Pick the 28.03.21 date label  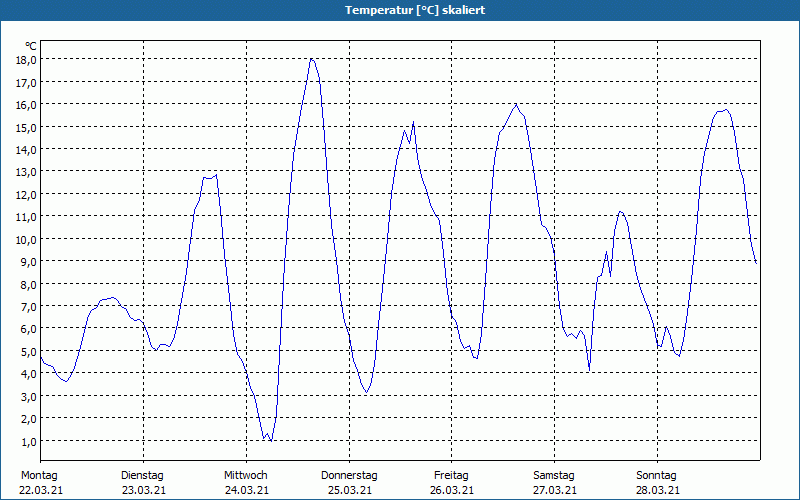pos(657,490)
